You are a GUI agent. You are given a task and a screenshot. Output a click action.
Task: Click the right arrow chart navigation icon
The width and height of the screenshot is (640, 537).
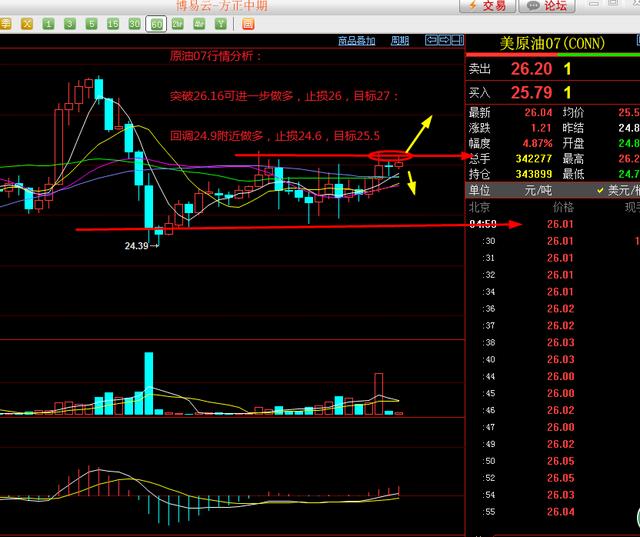tap(444, 40)
